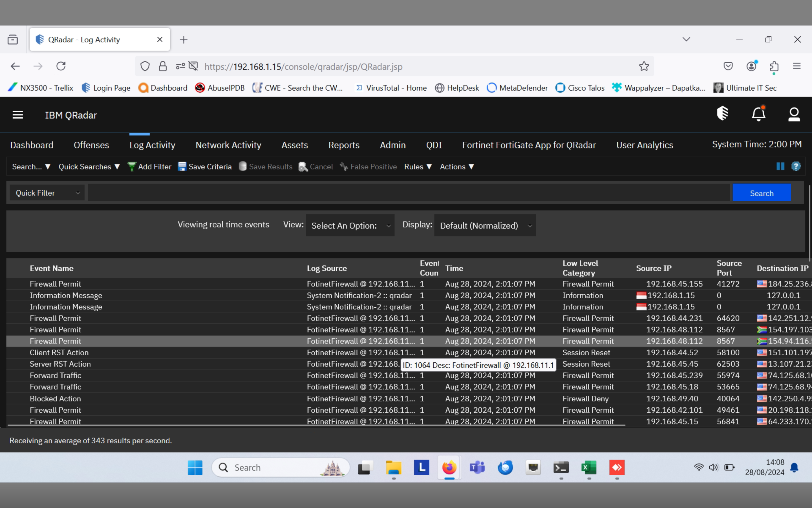Image resolution: width=812 pixels, height=508 pixels.
Task: Open the VirusTotal - Home bookmark
Action: click(x=391, y=88)
